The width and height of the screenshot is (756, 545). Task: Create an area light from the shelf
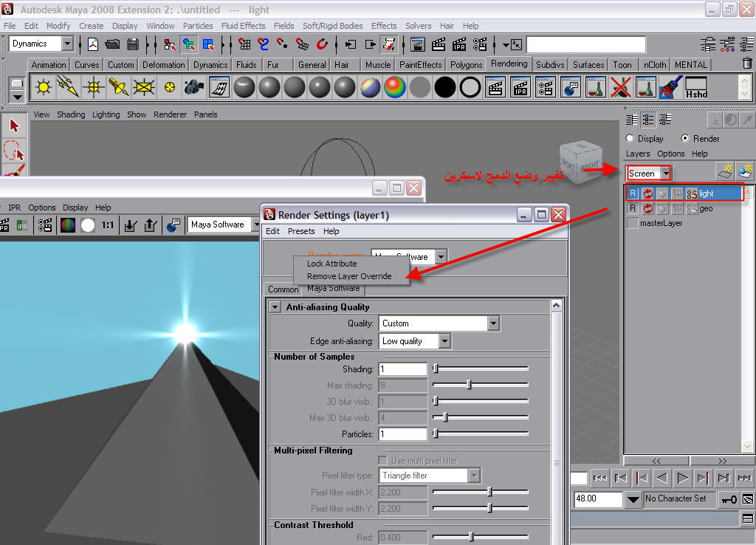(144, 87)
